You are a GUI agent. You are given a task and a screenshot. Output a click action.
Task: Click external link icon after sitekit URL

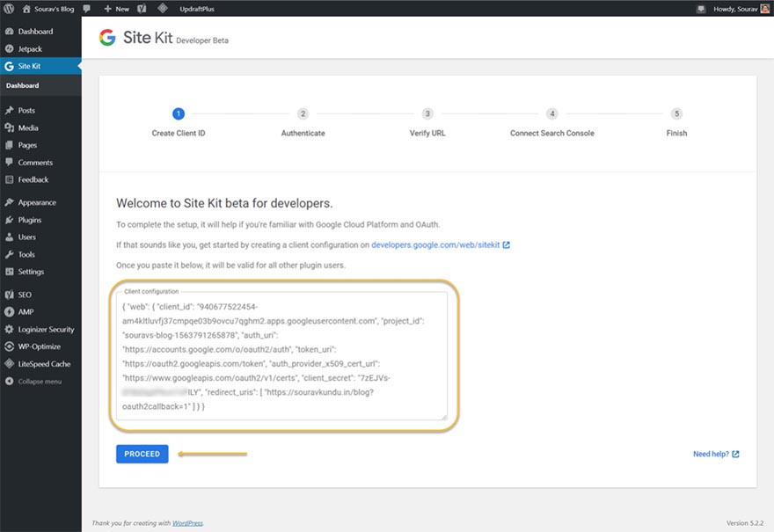click(x=507, y=244)
